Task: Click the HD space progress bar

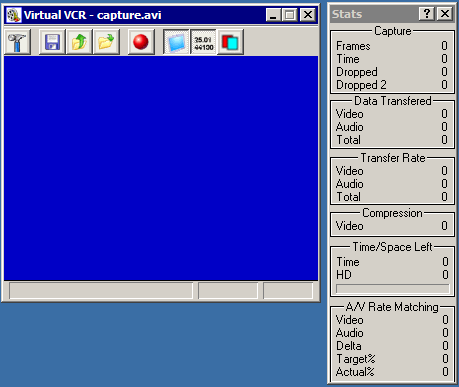Action: point(393,289)
